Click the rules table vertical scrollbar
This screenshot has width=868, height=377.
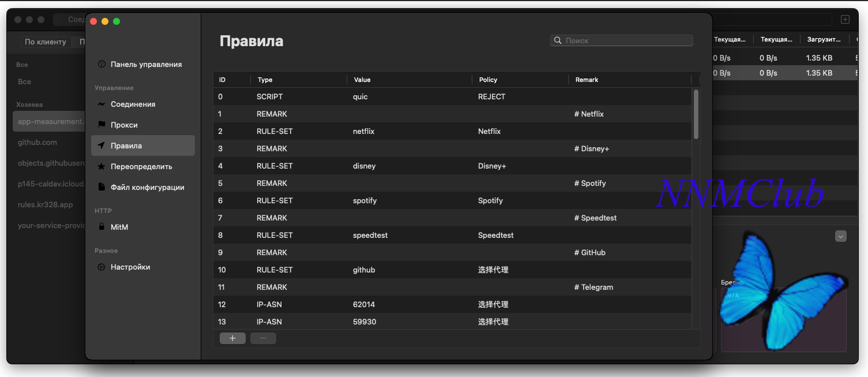pyautogui.click(x=696, y=114)
